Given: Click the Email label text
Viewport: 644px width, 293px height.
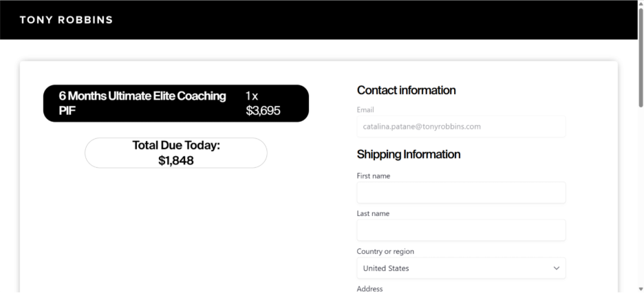Looking at the screenshot, I should pos(365,109).
